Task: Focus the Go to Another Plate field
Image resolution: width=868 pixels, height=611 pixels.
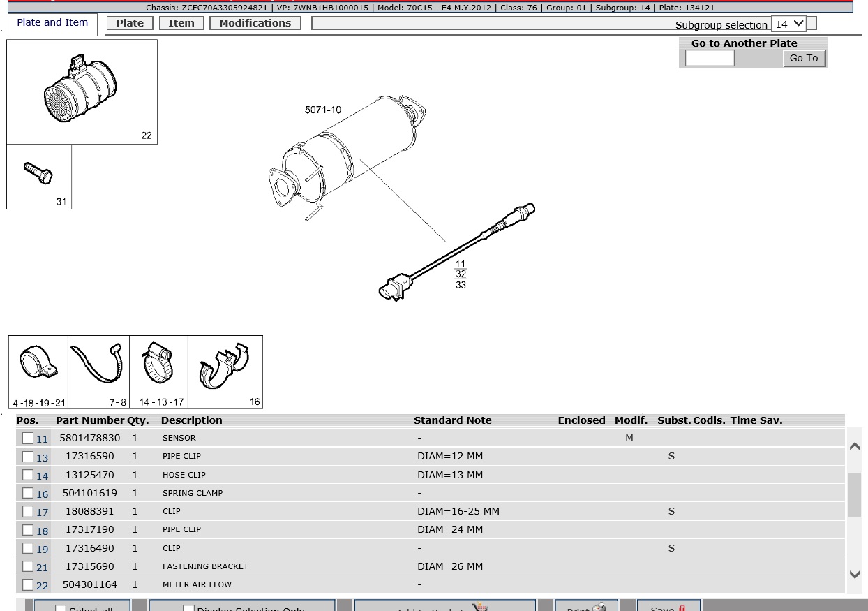Action: point(710,58)
